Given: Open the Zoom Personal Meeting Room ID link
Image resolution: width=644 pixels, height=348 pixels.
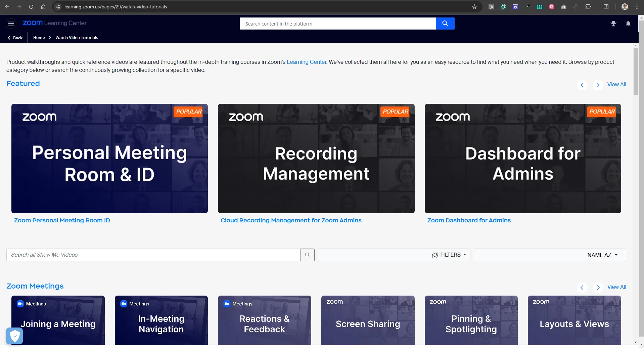Looking at the screenshot, I should (x=62, y=220).
